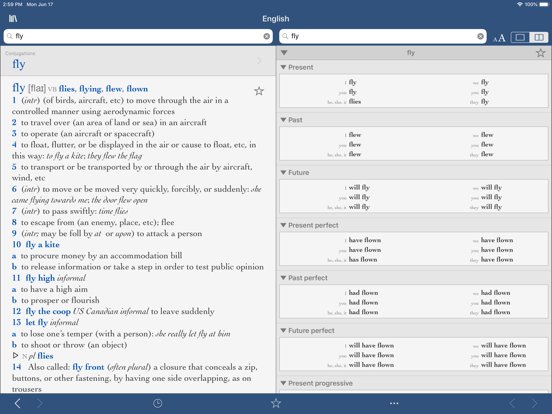Open the history clock icon

click(x=157, y=403)
